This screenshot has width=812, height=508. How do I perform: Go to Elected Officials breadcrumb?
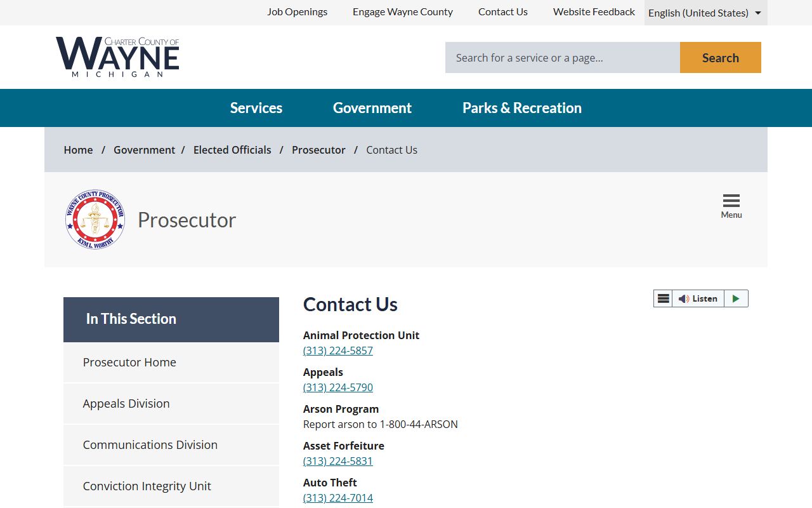pyautogui.click(x=232, y=150)
